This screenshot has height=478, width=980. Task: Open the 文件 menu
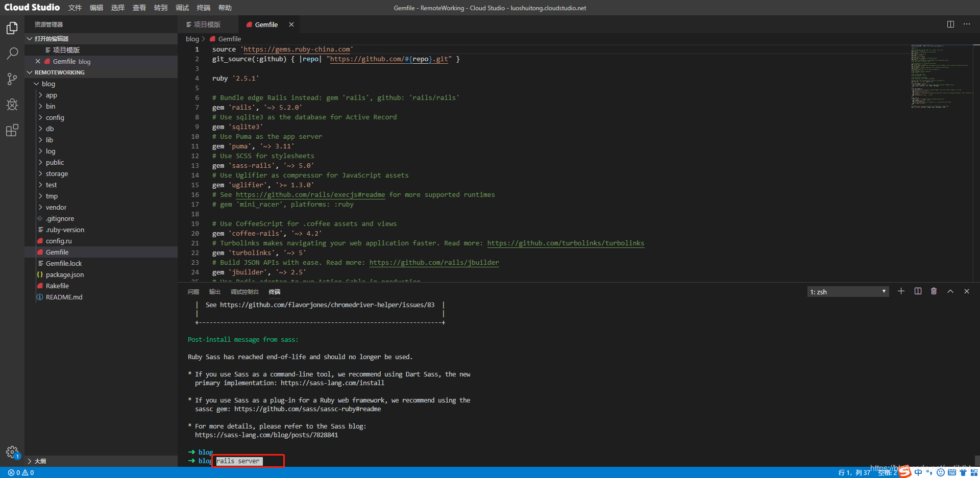click(75, 8)
